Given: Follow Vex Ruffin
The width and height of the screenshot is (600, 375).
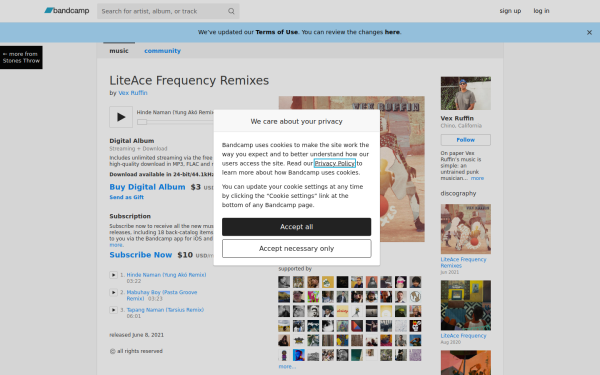Looking at the screenshot, I should point(466,140).
